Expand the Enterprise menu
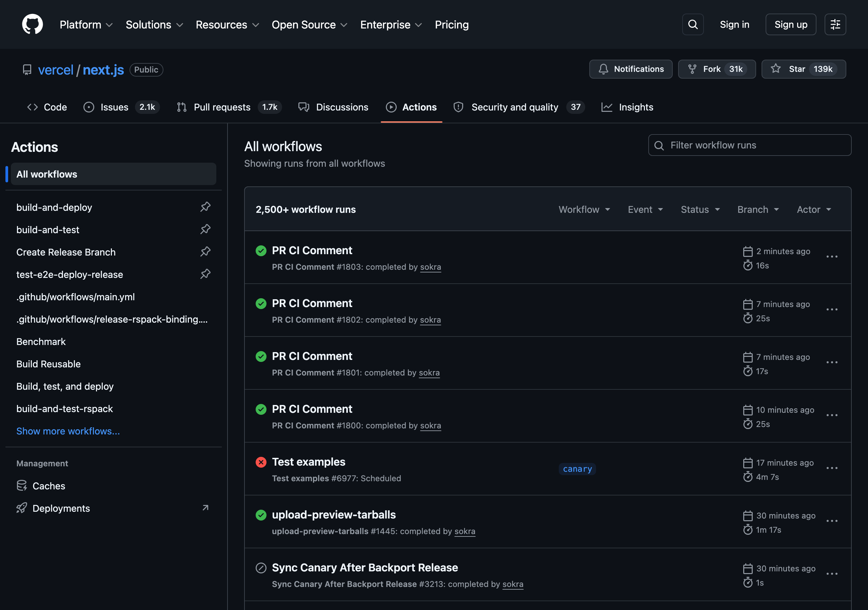Viewport: 868px width, 610px height. (x=391, y=25)
